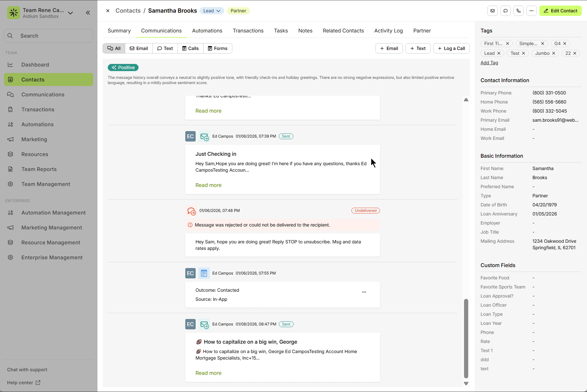Remove the Jumbo tag
This screenshot has height=392, width=587.
[554, 53]
